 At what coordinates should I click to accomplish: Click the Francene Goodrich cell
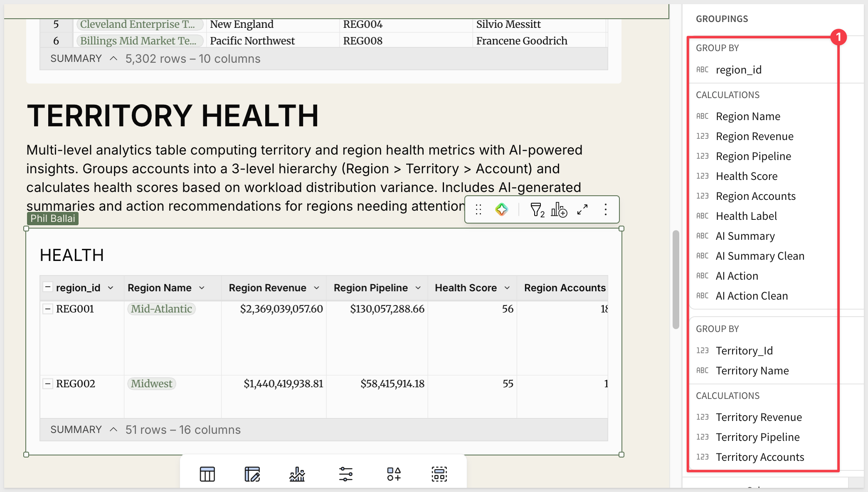[x=539, y=41]
